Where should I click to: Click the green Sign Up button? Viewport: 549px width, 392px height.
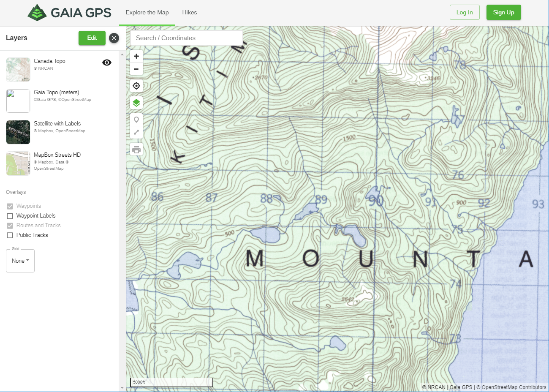pos(503,12)
